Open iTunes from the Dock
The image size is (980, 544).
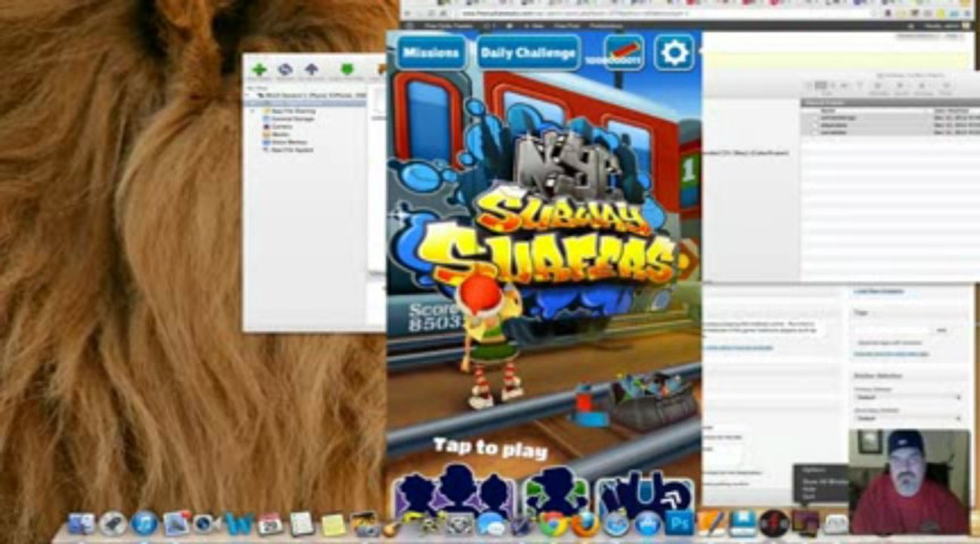(x=144, y=523)
